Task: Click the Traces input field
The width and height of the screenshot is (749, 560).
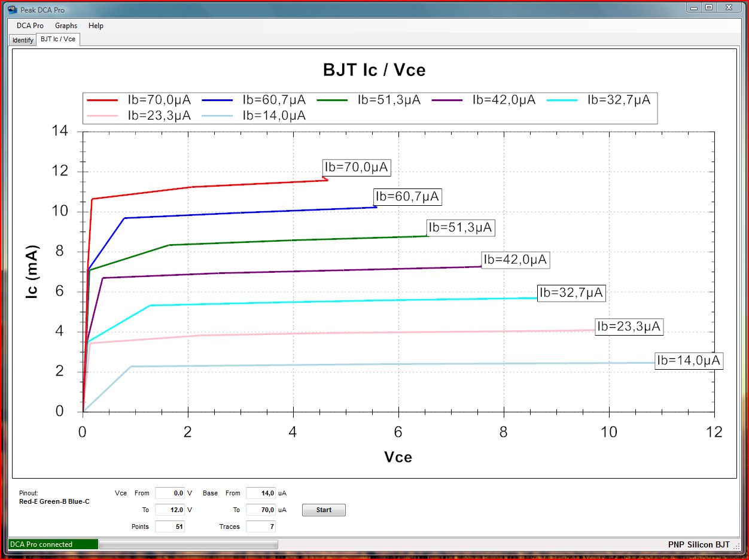Action: click(261, 526)
